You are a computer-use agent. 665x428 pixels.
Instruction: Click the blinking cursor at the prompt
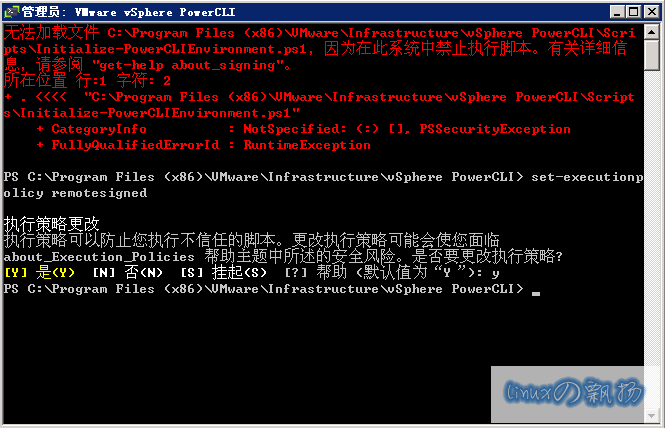point(536,293)
